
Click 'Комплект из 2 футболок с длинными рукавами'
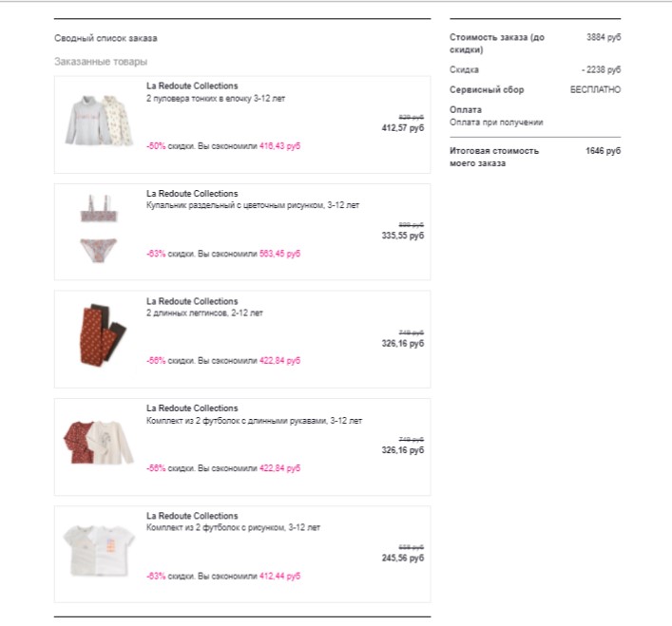pyautogui.click(x=254, y=421)
